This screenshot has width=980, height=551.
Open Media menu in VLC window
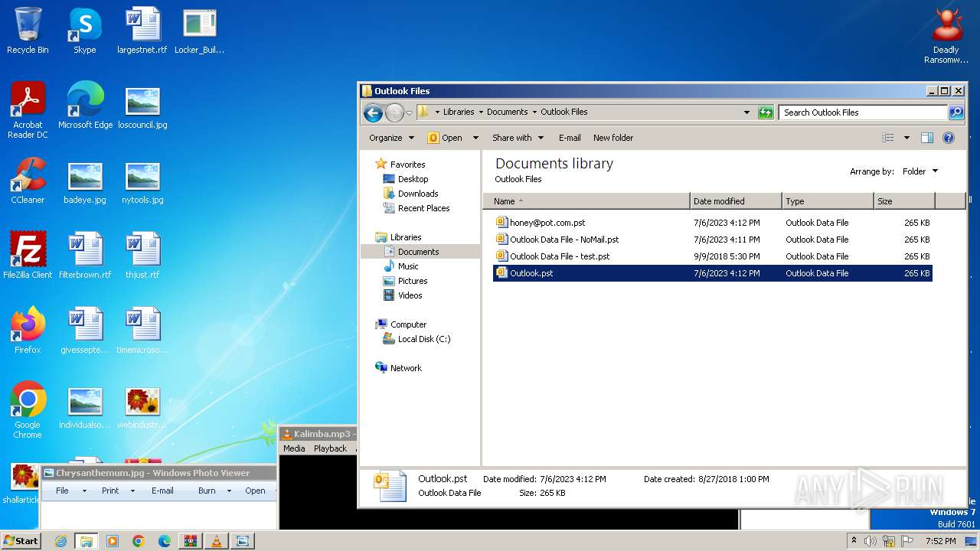pos(294,448)
